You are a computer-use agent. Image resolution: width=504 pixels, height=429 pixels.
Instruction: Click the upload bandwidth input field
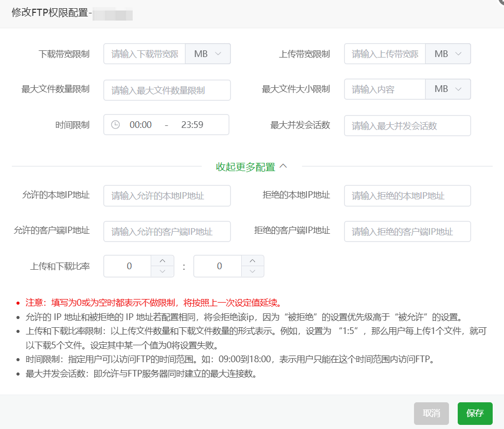pyautogui.click(x=385, y=53)
